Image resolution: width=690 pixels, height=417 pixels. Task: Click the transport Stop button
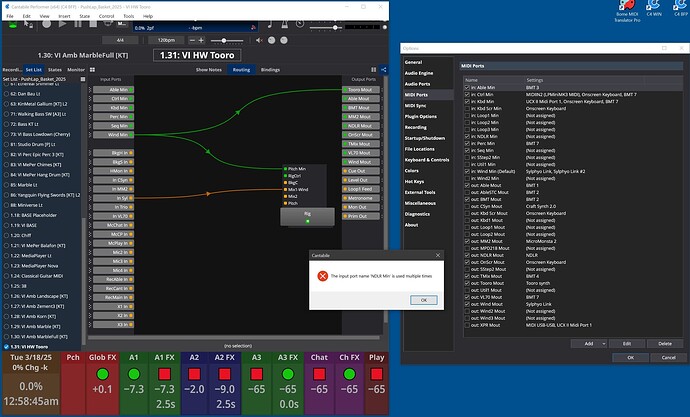pyautogui.click(x=93, y=24)
